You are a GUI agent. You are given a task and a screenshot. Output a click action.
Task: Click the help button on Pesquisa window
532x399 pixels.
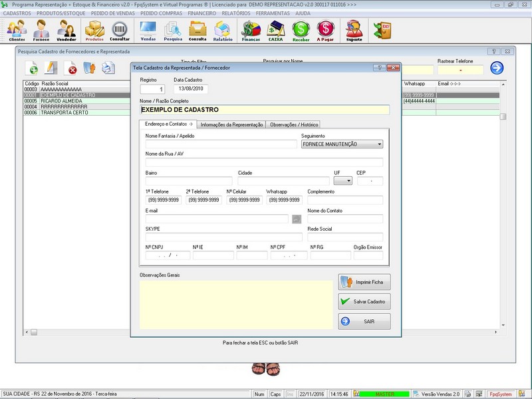pos(493,52)
